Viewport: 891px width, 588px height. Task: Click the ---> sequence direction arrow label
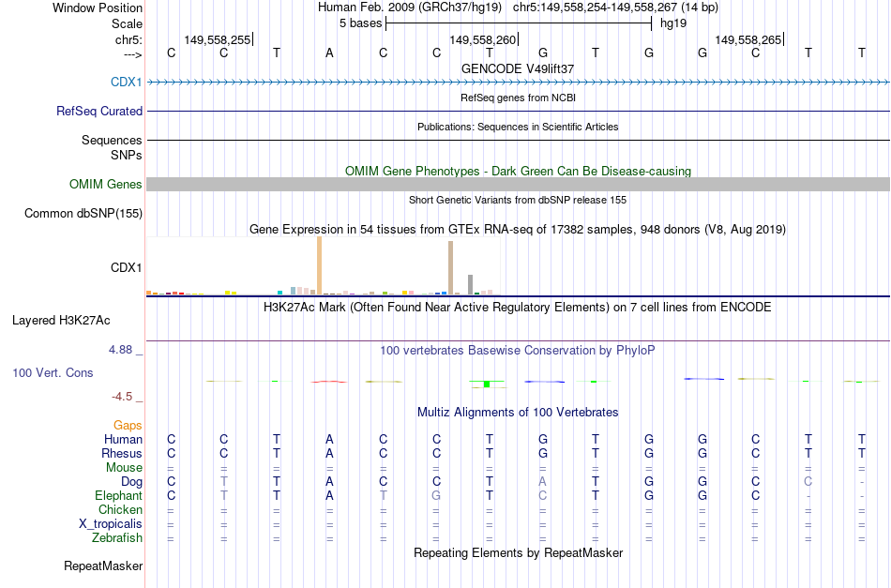[132, 55]
